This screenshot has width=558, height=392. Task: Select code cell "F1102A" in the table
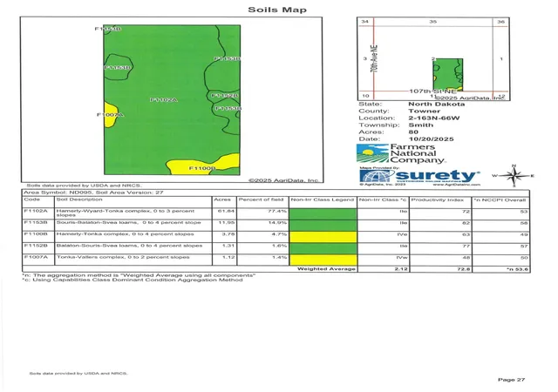[36, 211]
